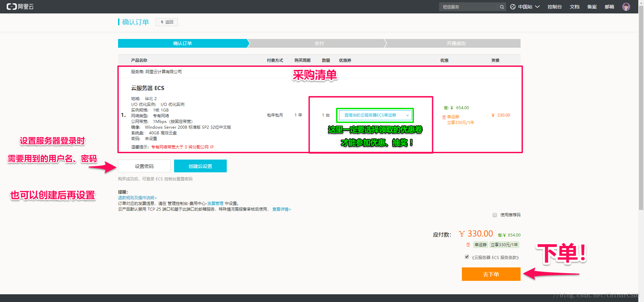This screenshot has height=302, width=644.
Task: Open the coupon selection dropdown
Action: click(375, 115)
